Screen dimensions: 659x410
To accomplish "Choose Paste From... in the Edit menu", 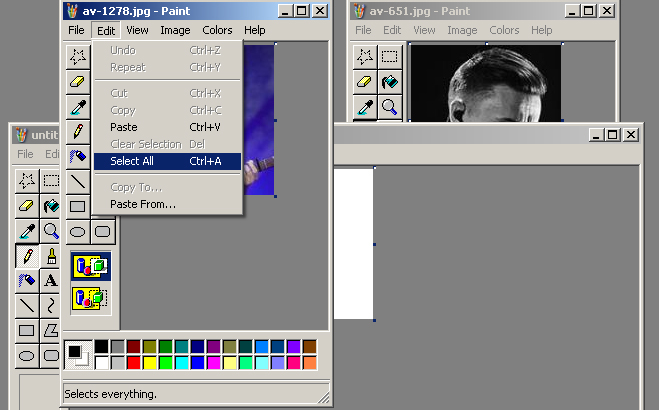I will pos(167,204).
